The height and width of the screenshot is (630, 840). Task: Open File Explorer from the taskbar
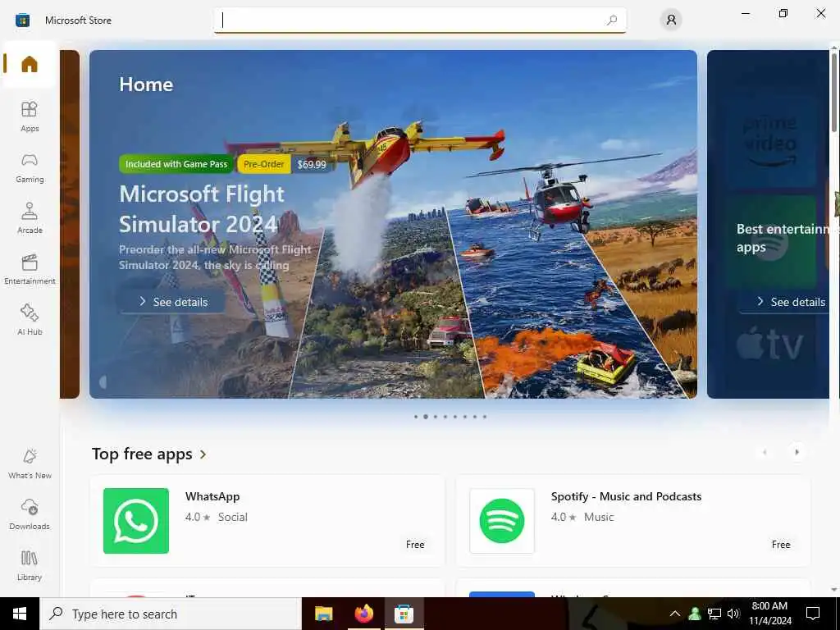coord(323,614)
